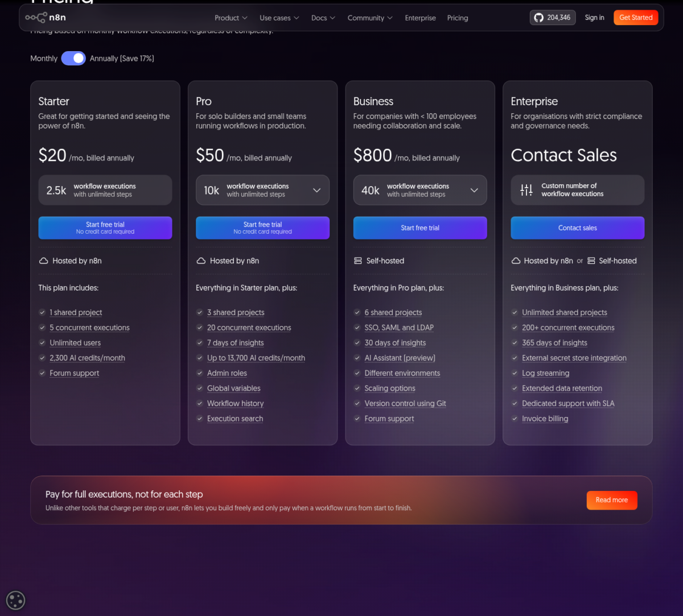Click the cloud icon in Starter card
683x616 pixels.
click(43, 261)
